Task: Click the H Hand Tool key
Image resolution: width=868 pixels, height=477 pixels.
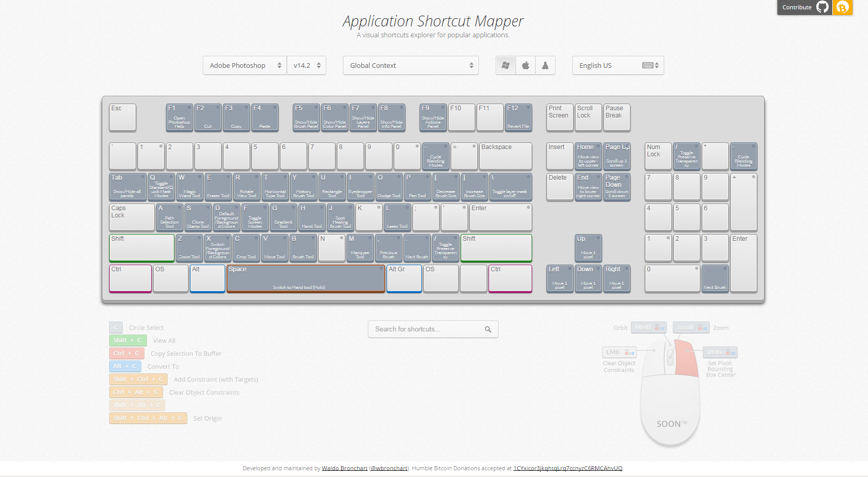Action: pos(312,218)
